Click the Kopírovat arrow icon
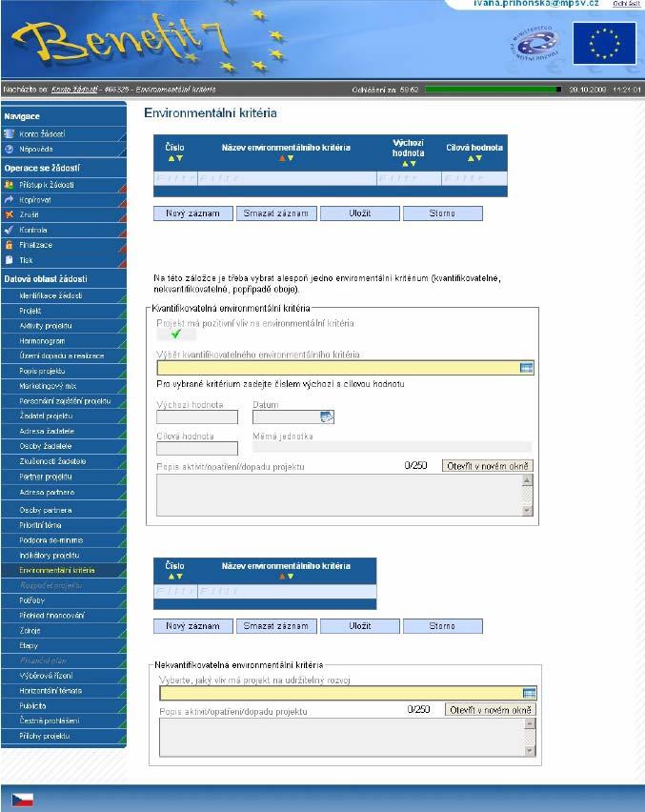This screenshot has height=812, width=645. pos(9,199)
